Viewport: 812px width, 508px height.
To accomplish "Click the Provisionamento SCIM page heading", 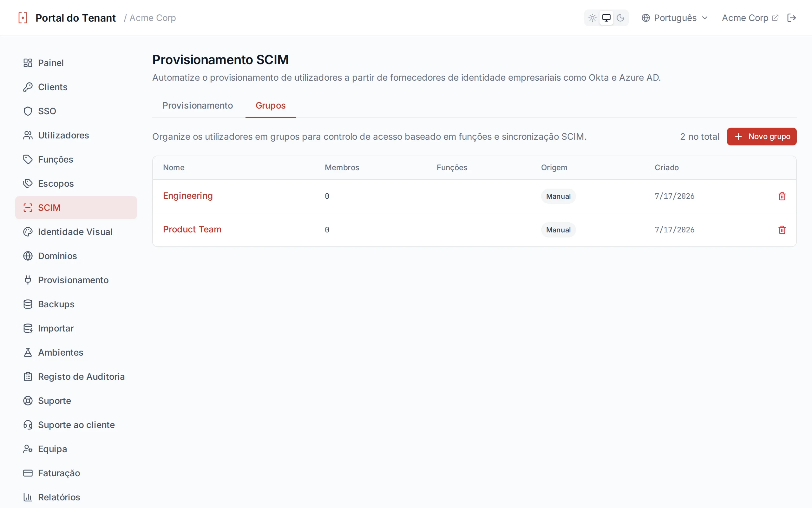I will [x=220, y=60].
